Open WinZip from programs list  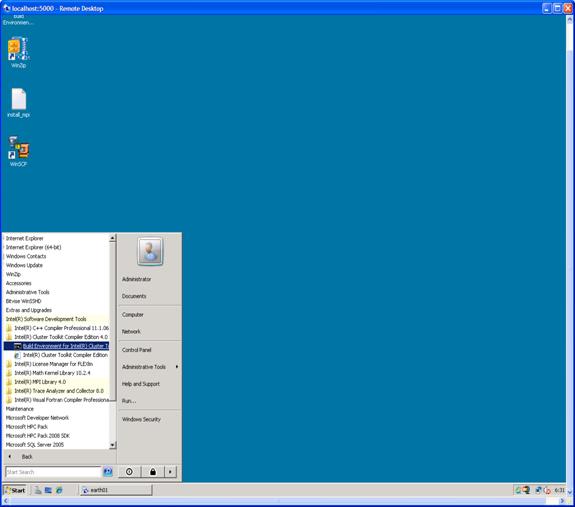click(14, 274)
